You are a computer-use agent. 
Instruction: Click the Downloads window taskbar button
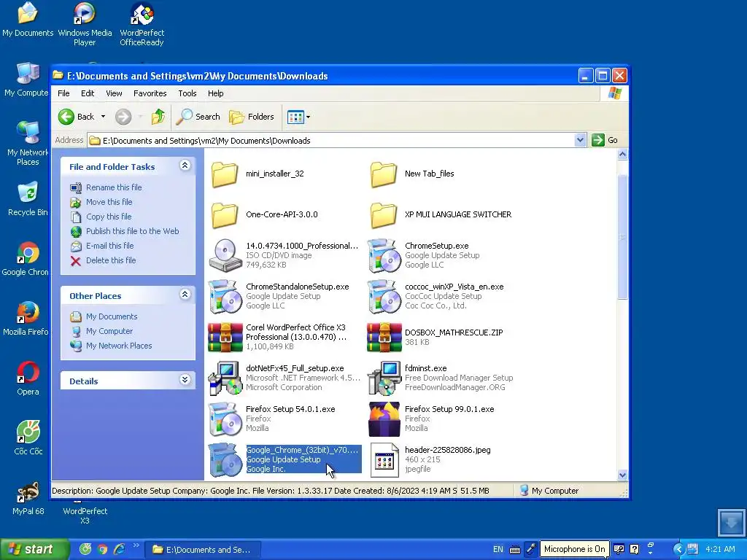coord(203,550)
